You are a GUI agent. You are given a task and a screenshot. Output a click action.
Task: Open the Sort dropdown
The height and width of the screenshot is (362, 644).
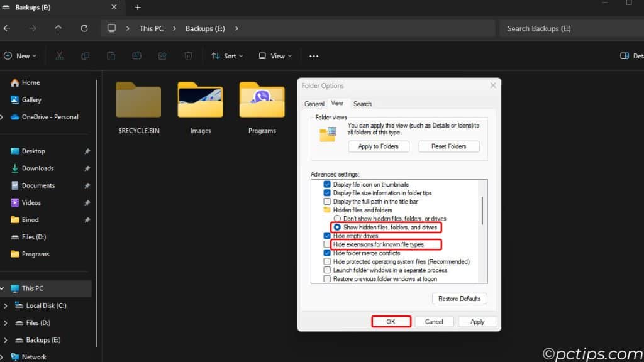(227, 56)
